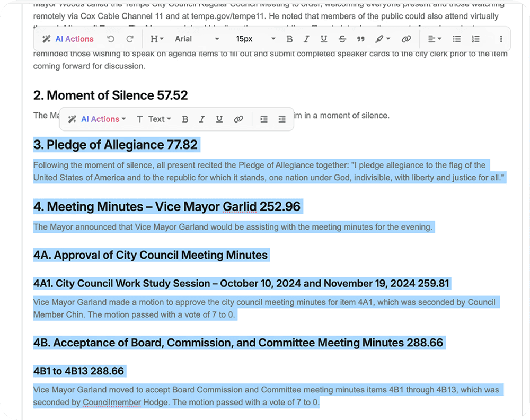530x420 pixels.
Task: Toggle underline in the top toolbar
Action: 323,39
